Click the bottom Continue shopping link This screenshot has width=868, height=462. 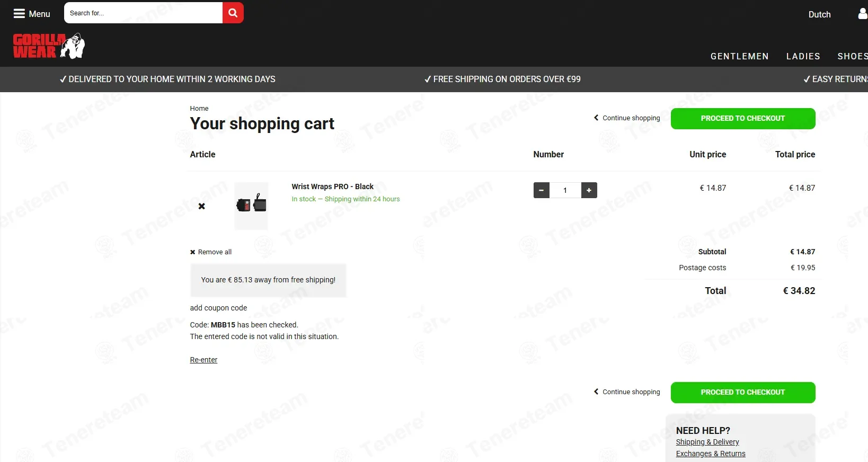pos(627,392)
